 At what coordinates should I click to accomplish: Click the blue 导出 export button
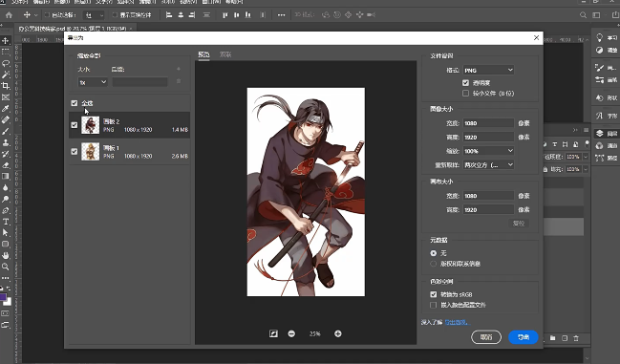pyautogui.click(x=524, y=337)
